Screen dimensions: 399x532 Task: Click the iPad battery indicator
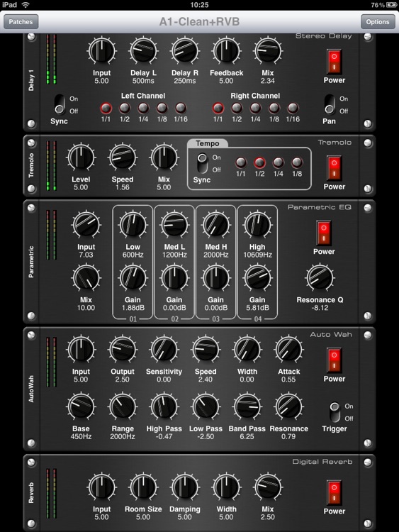tap(391, 5)
